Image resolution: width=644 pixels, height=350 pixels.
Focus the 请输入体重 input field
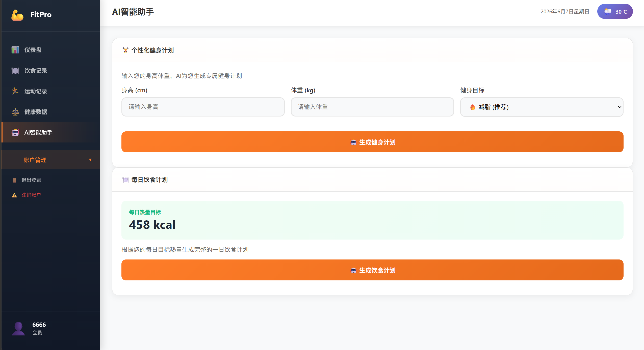[x=372, y=107]
